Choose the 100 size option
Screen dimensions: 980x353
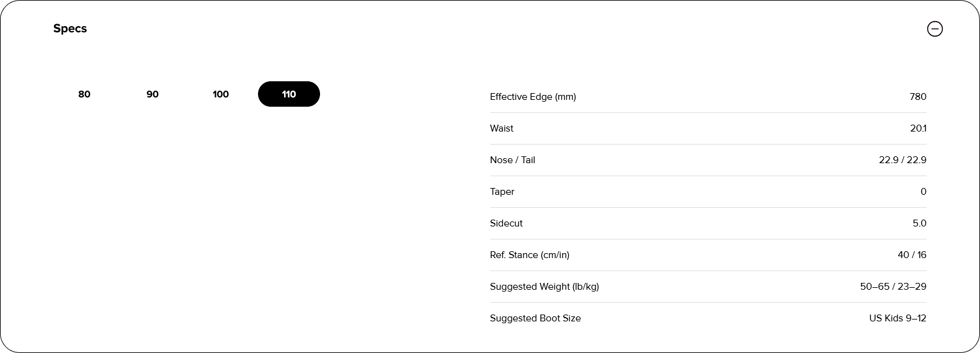(x=221, y=94)
